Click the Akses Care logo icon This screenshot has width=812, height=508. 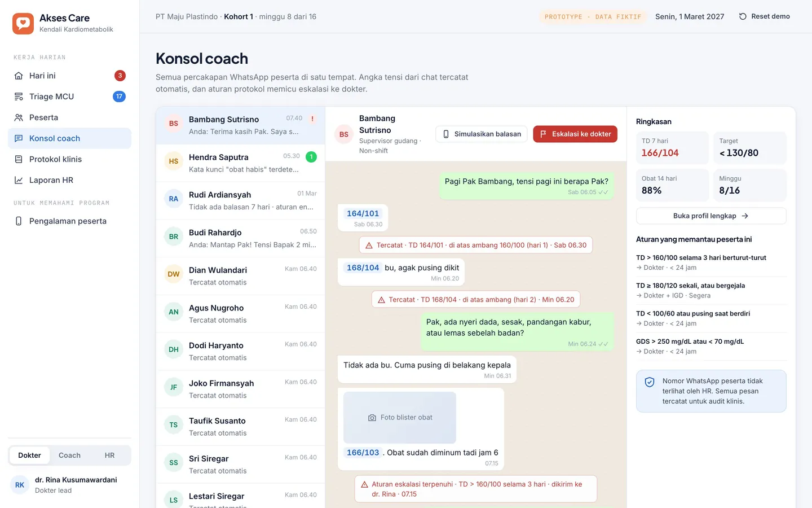23,23
